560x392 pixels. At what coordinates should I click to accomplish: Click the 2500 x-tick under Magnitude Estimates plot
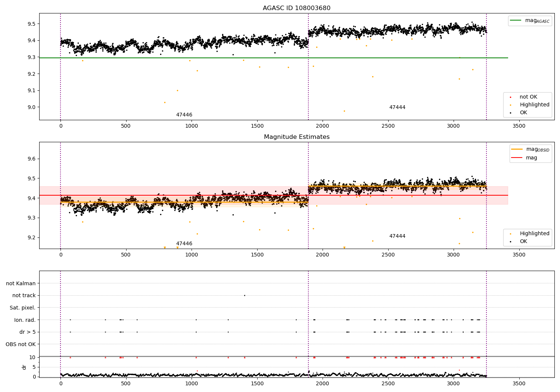[388, 255]
